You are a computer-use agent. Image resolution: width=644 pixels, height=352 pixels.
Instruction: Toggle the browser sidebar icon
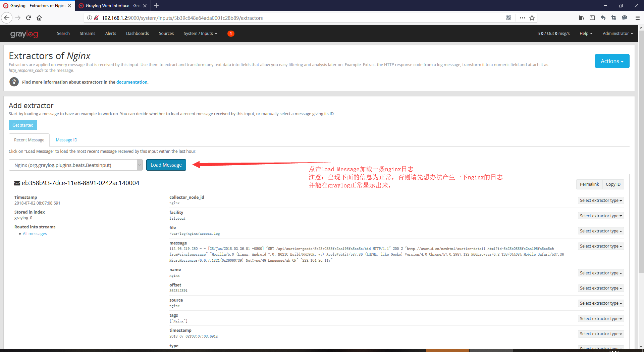tap(592, 18)
